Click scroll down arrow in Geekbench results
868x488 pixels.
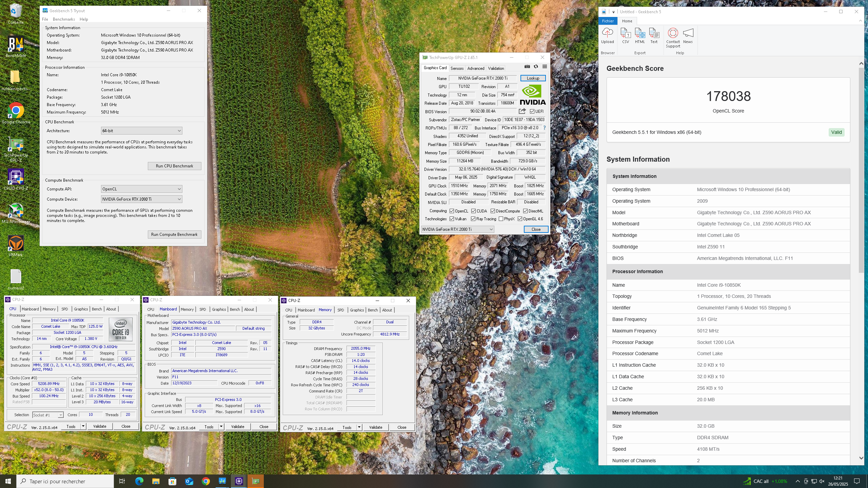point(861,458)
